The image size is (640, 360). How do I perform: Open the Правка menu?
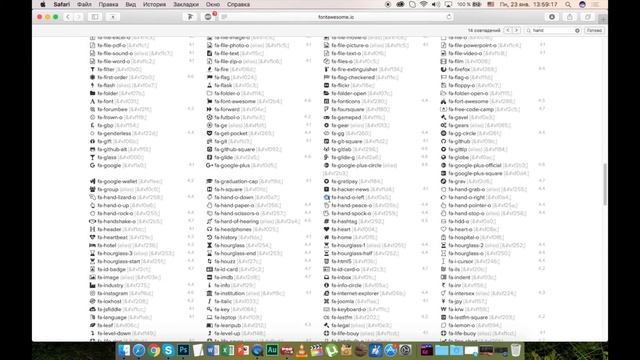108,4
